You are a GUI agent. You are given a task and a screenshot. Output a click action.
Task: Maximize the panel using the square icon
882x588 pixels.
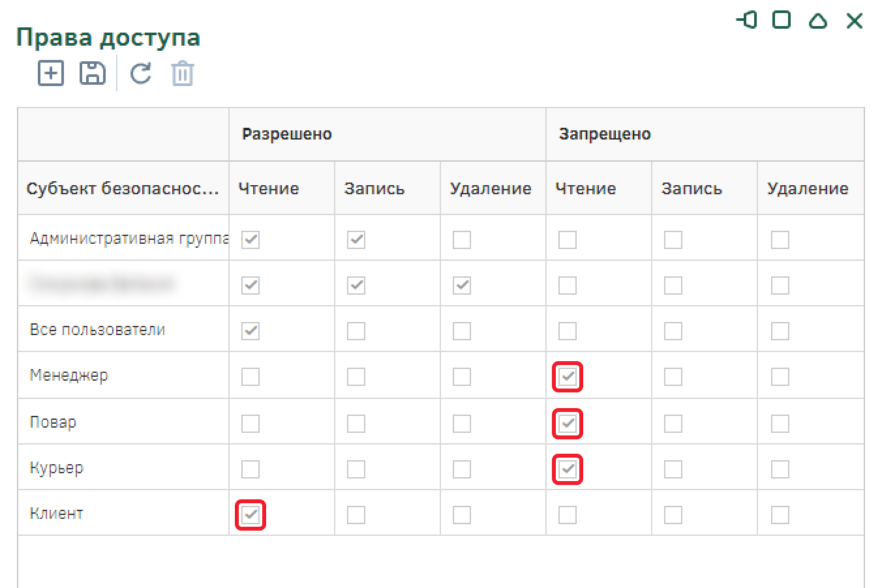point(782,21)
